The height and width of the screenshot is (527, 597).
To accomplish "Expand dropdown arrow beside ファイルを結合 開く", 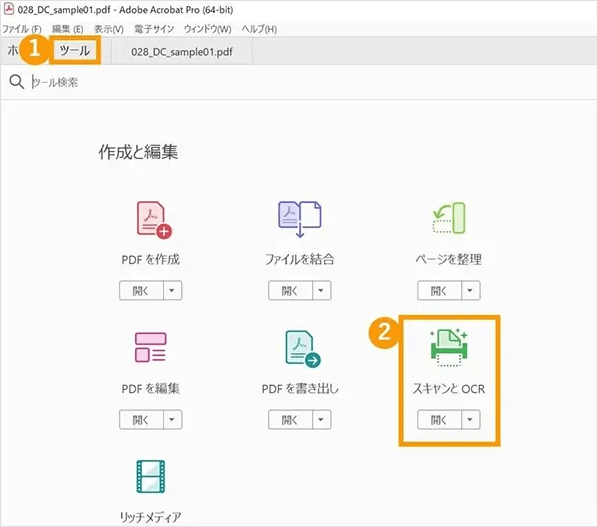I will click(x=322, y=291).
